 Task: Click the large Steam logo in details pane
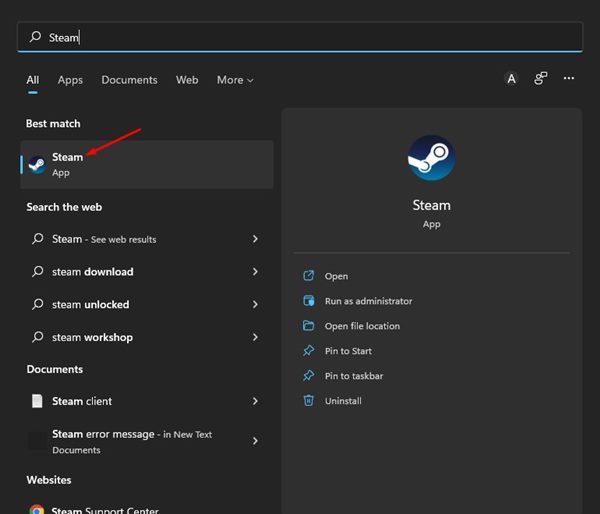coord(431,158)
